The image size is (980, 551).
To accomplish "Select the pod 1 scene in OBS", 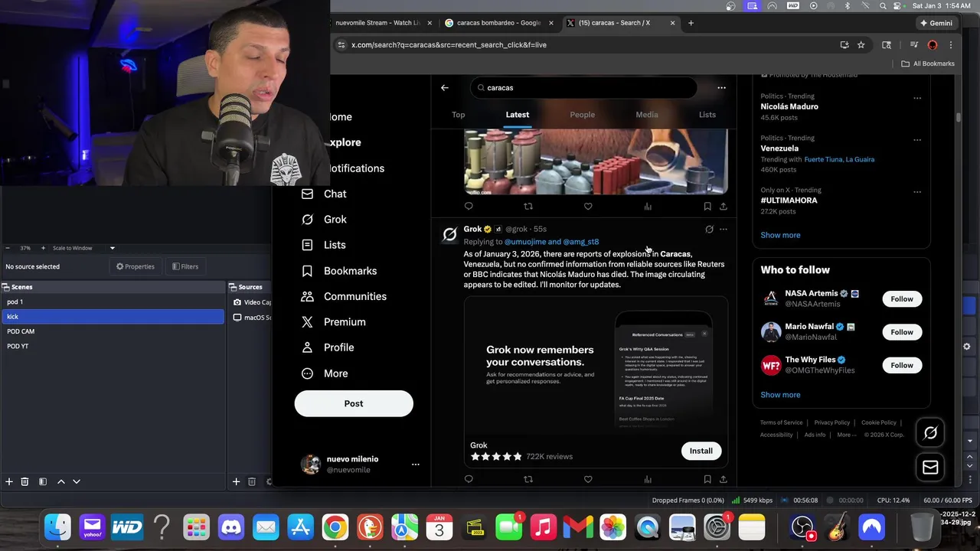I will [x=113, y=302].
